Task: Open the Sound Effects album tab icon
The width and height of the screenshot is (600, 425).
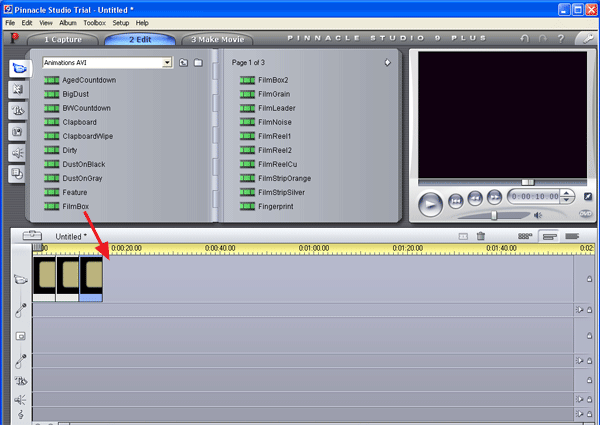Action: 17,153
